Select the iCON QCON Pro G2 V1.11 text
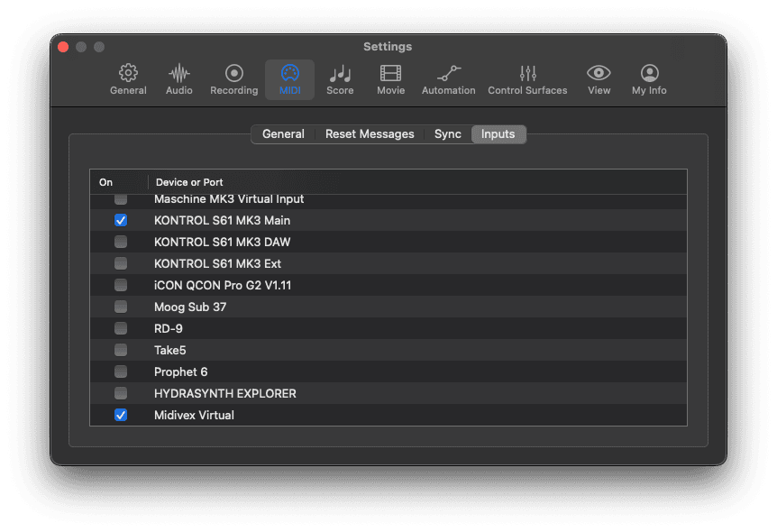The width and height of the screenshot is (777, 532). click(223, 285)
